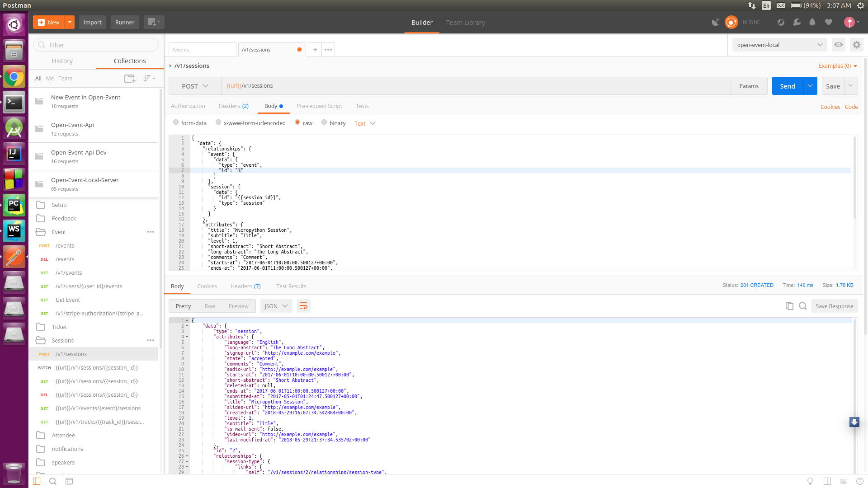868x488 pixels.
Task: Click the sort collections icon
Action: coord(149,78)
